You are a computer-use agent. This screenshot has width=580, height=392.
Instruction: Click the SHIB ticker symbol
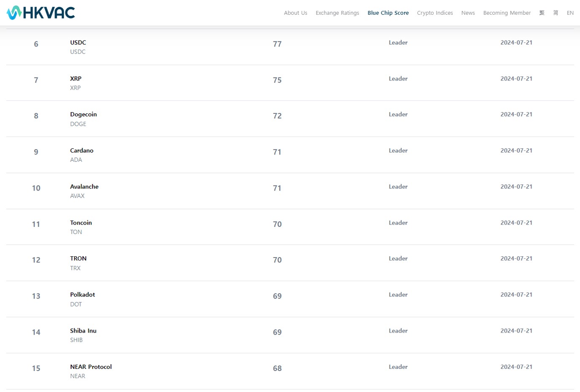[76, 340]
